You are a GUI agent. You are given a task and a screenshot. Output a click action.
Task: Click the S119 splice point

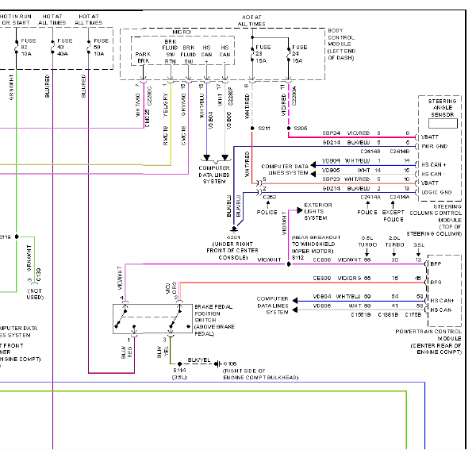(17, 237)
